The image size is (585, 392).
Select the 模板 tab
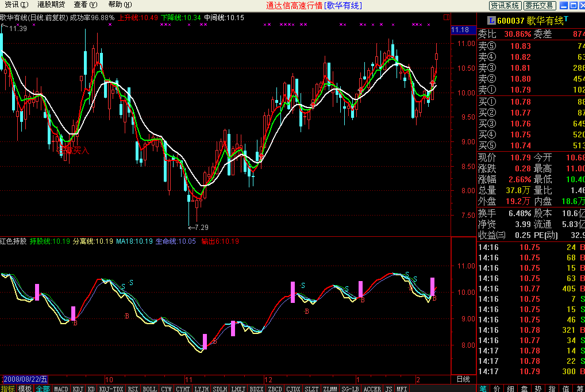tap(25, 389)
